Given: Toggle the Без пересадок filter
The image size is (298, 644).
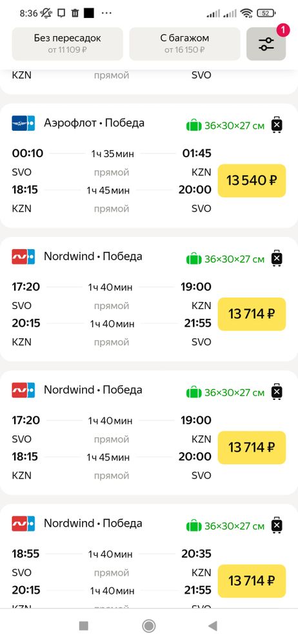Looking at the screenshot, I should pyautogui.click(x=68, y=44).
